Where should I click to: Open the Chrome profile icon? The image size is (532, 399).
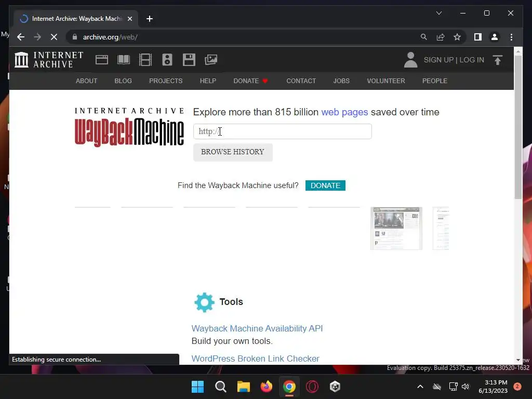495,37
